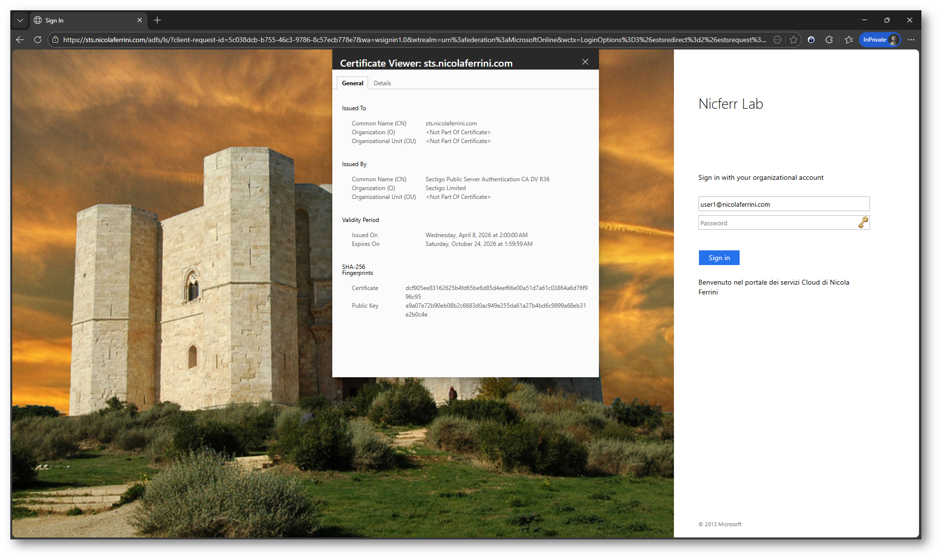The height and width of the screenshot is (560, 942).
Task: Open the InPrivate profile menu
Action: pos(880,40)
